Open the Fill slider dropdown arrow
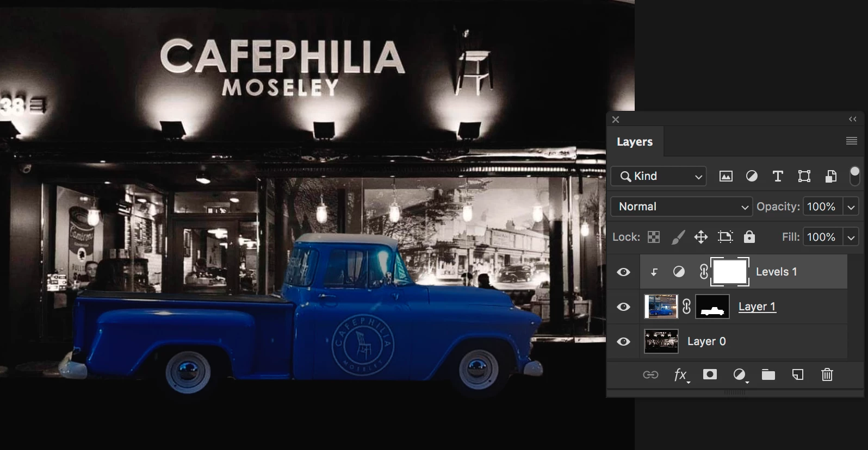This screenshot has width=868, height=450. pos(851,237)
